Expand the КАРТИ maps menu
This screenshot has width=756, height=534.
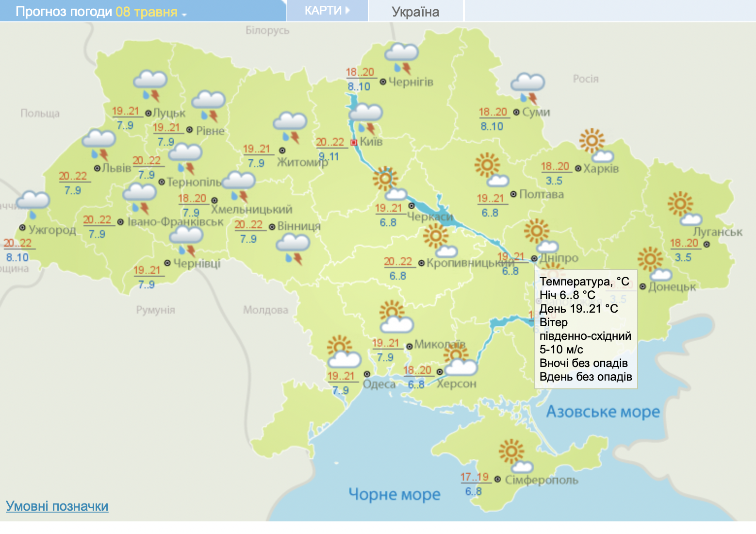pyautogui.click(x=327, y=11)
